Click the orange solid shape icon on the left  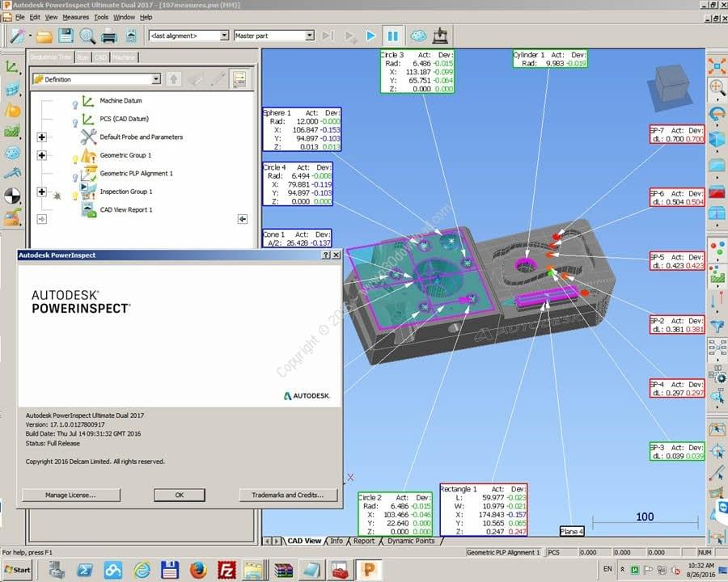[12, 110]
